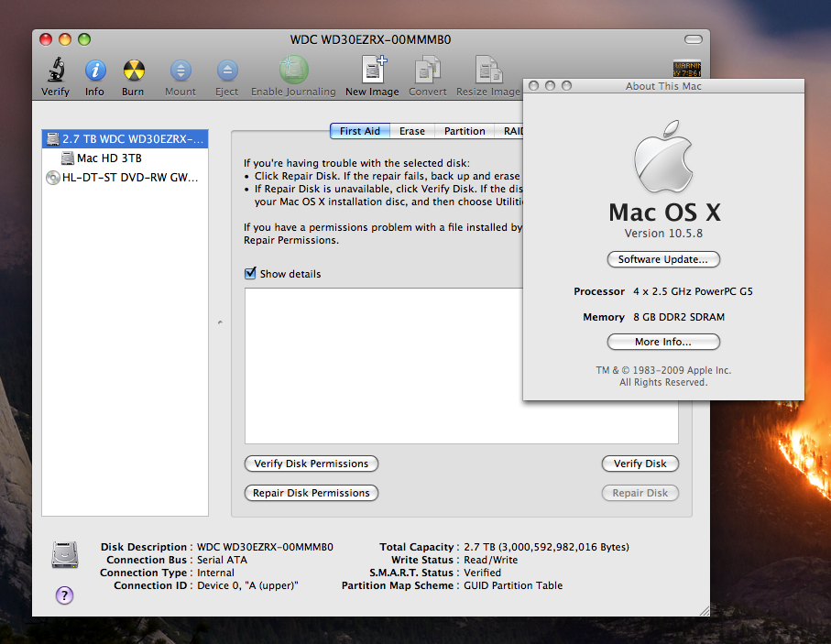
Task: Click the Disk Description WDC WD30EZRX-00MMMB0 value
Action: [265, 547]
